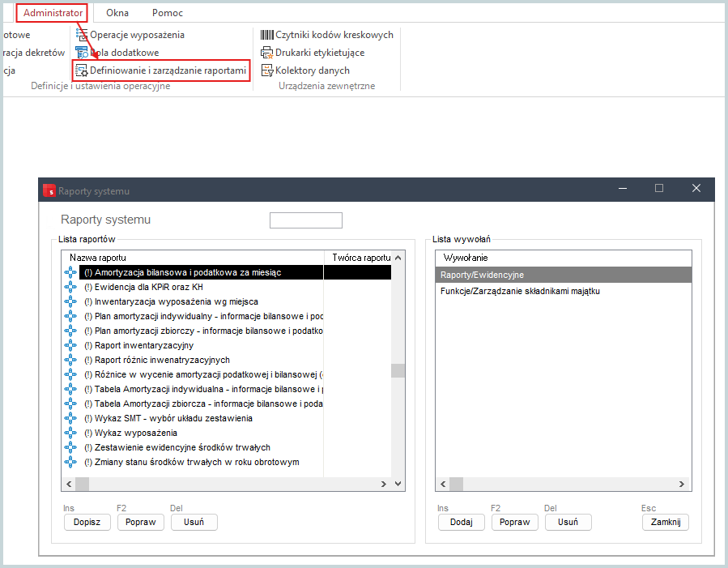The width and height of the screenshot is (728, 568).
Task: Minimize the Raporty systemu window
Action: 623,188
